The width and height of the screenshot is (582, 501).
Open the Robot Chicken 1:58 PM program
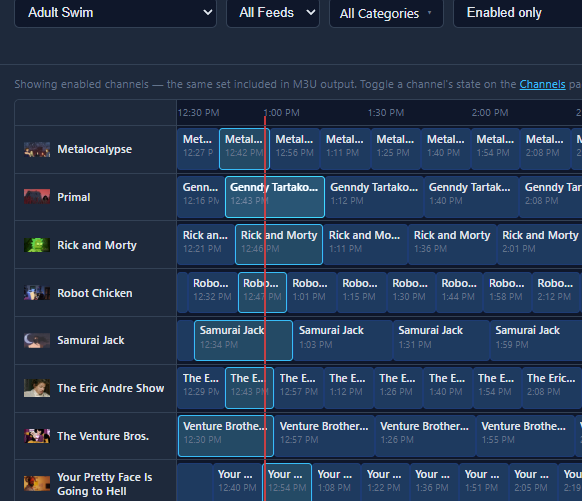(x=507, y=292)
